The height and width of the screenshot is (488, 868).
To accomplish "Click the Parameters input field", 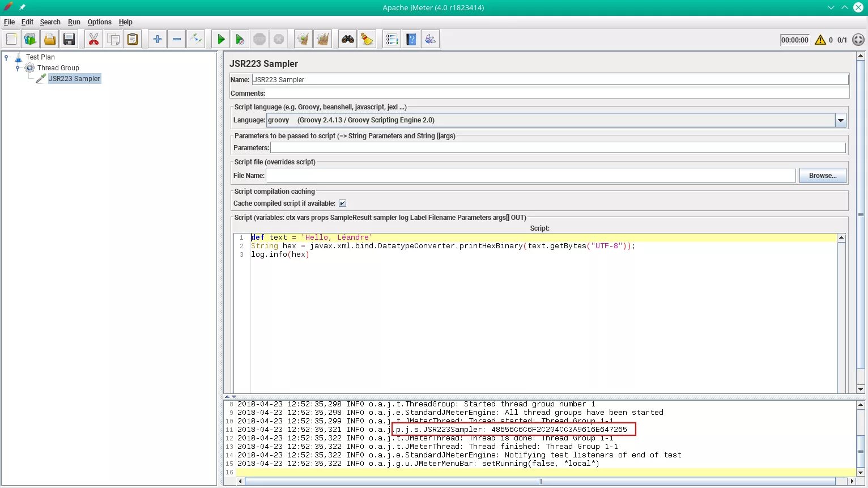I will click(x=558, y=148).
